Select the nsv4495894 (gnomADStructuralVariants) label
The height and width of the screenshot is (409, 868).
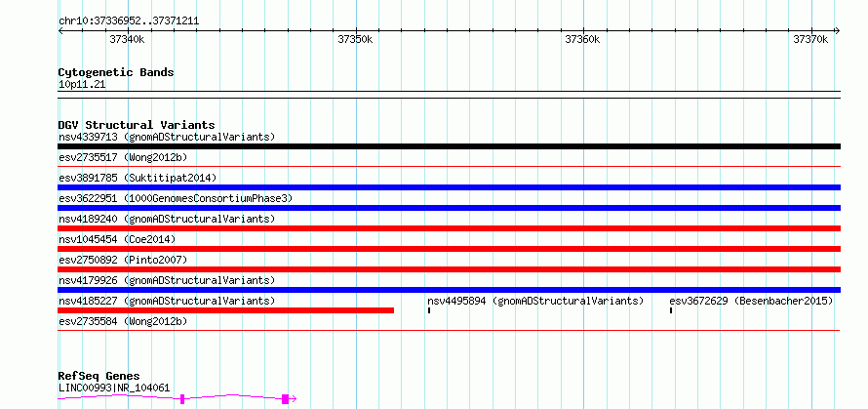tap(535, 301)
